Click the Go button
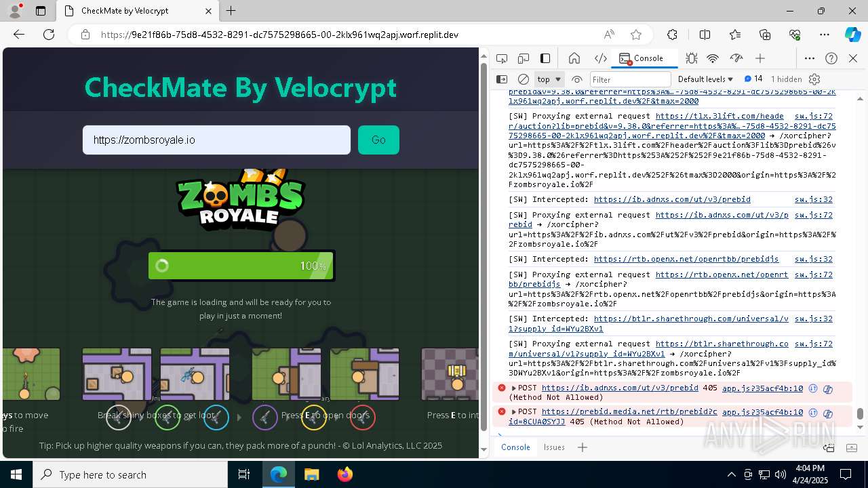This screenshot has width=868, height=488. (x=378, y=140)
